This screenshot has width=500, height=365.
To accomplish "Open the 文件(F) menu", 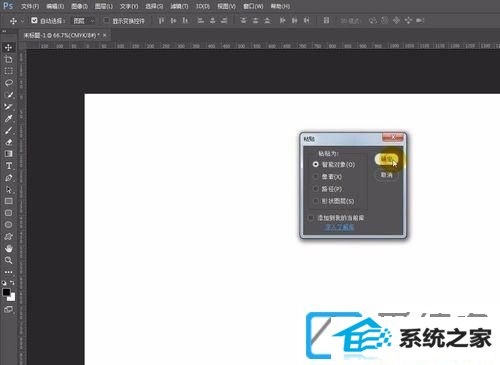I will 30,6.
